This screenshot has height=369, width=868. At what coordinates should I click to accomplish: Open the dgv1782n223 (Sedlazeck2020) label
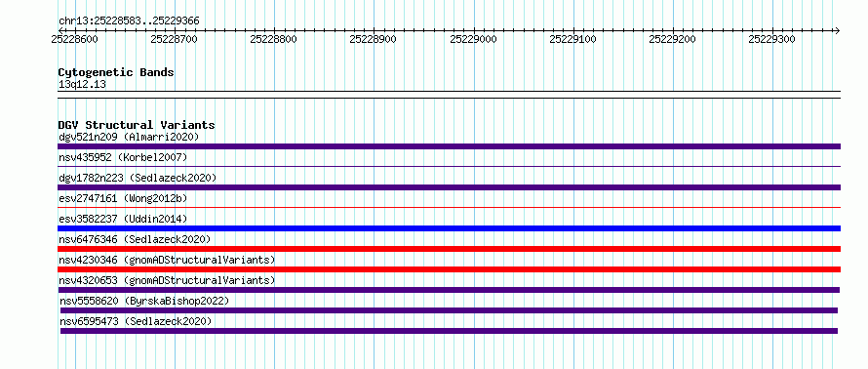tap(138, 178)
